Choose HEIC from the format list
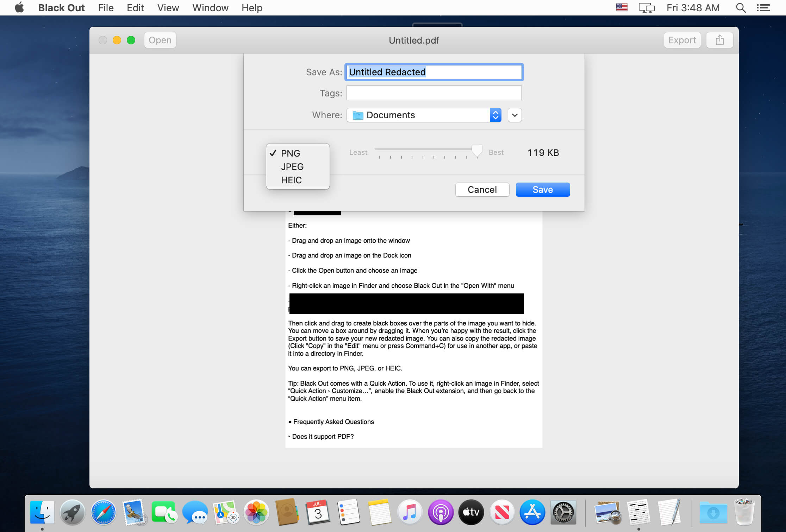 coord(291,180)
